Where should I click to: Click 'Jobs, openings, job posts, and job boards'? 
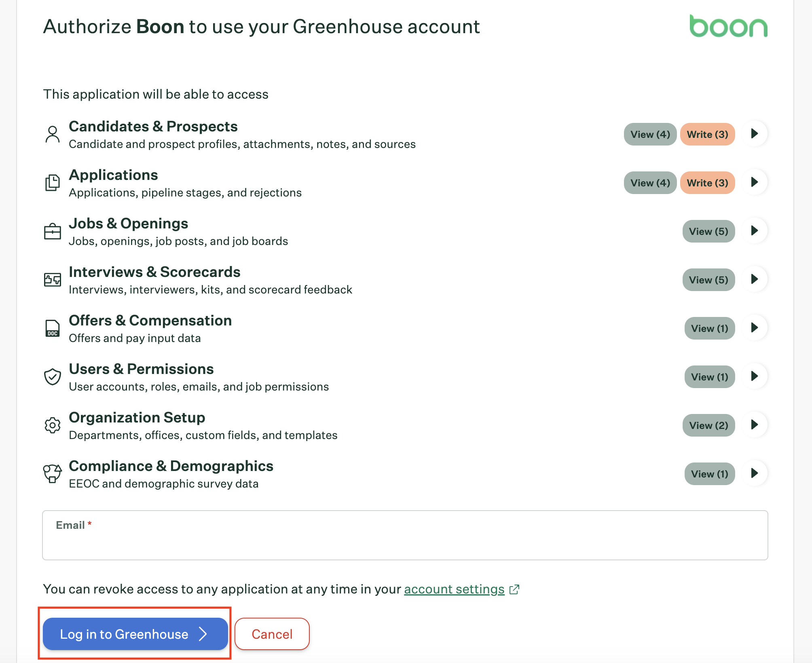point(178,241)
